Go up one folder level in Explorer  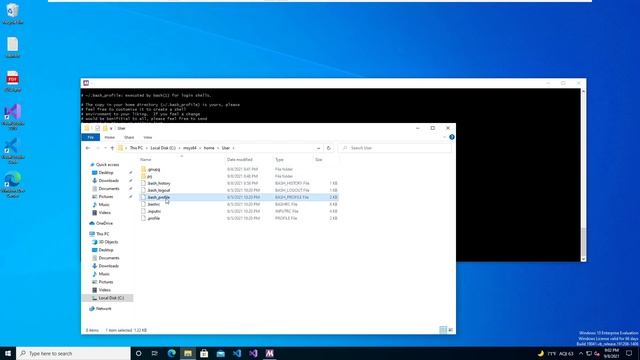pyautogui.click(x=112, y=148)
